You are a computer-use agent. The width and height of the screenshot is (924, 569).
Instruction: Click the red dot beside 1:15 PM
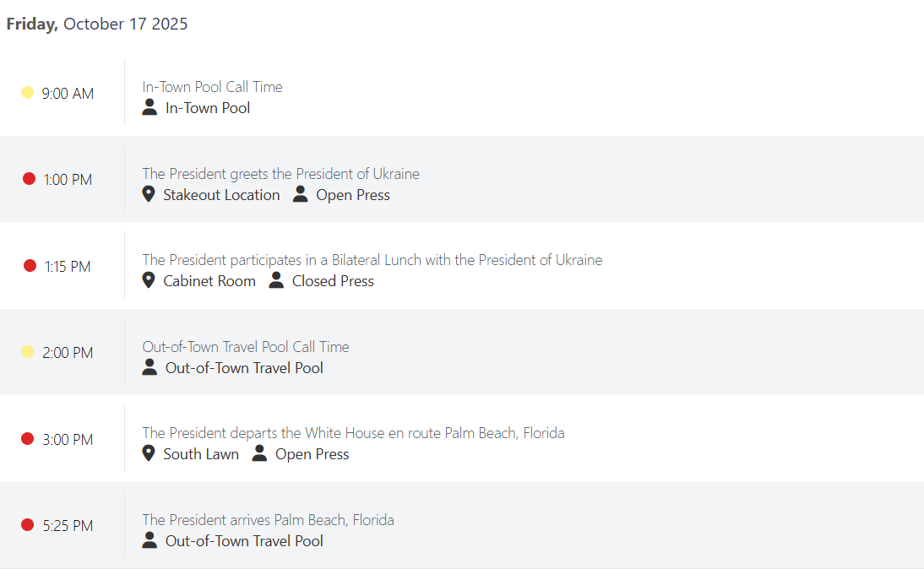click(30, 266)
